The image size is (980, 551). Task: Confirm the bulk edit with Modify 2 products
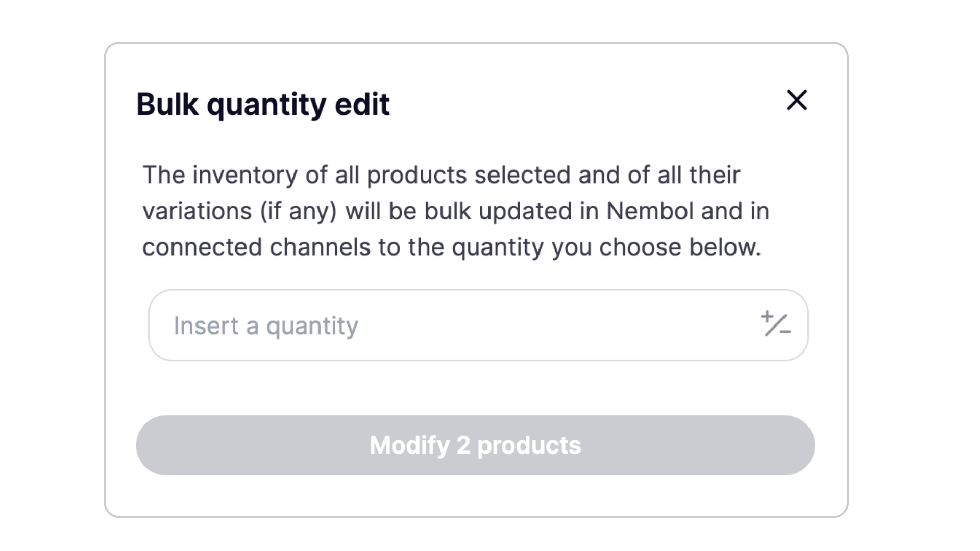click(475, 445)
